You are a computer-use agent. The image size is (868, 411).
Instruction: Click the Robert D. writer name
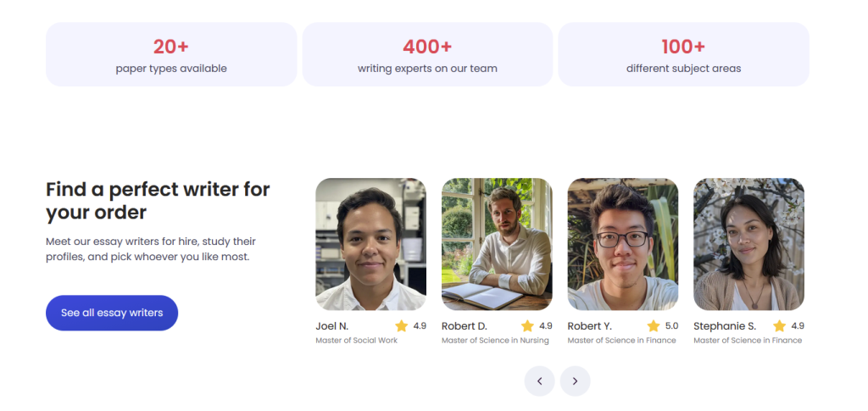[465, 326]
